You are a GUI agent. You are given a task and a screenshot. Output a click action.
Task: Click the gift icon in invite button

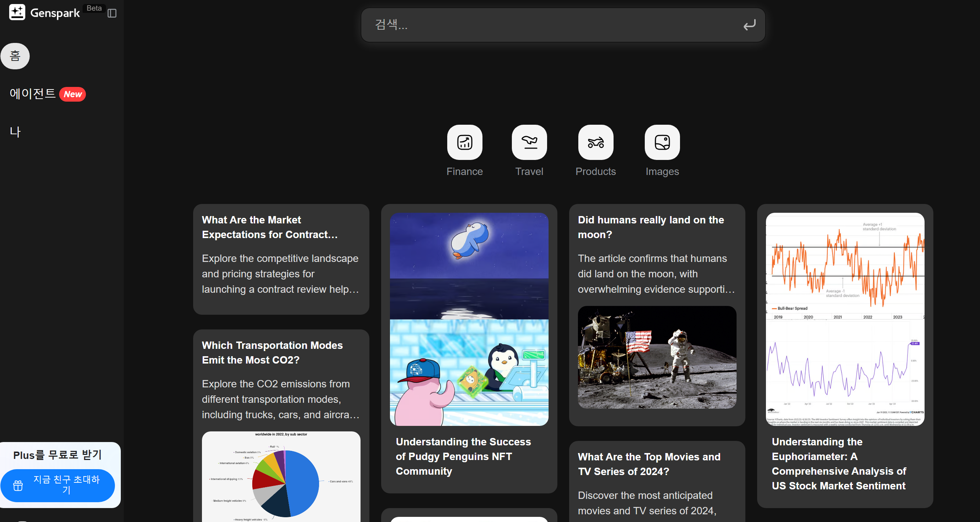[18, 486]
